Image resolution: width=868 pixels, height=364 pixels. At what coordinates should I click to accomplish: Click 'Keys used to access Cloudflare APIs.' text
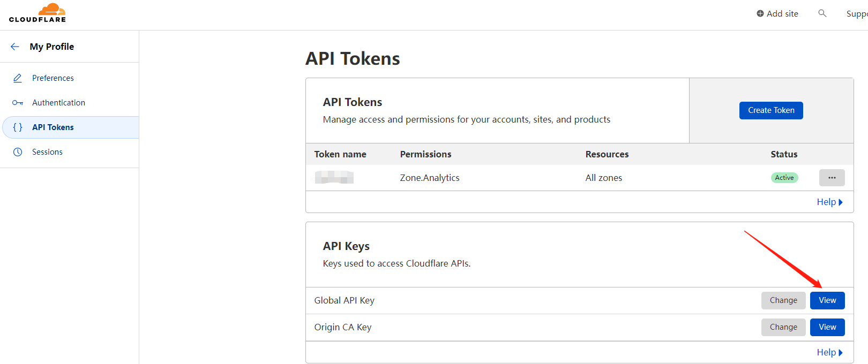point(397,263)
